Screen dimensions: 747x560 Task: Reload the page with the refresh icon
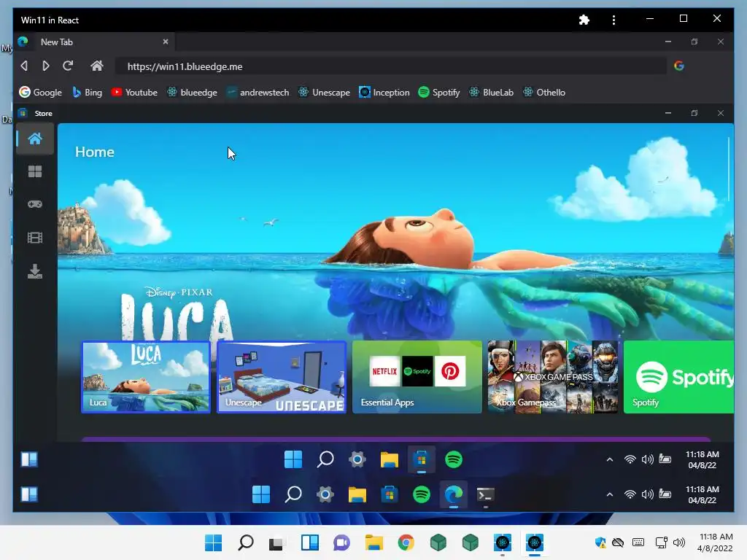[x=68, y=66]
